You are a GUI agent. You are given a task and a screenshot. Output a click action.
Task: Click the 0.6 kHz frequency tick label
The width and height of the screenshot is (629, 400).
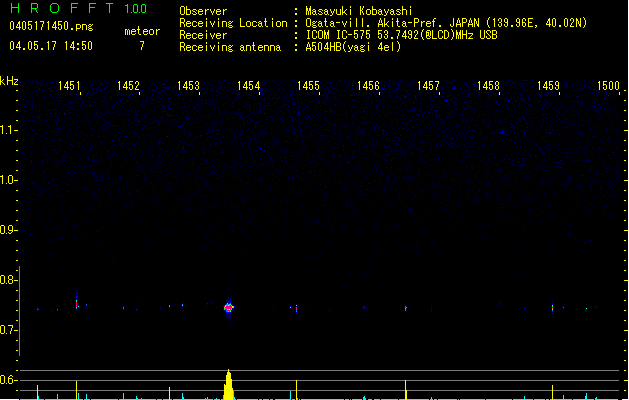[8, 380]
